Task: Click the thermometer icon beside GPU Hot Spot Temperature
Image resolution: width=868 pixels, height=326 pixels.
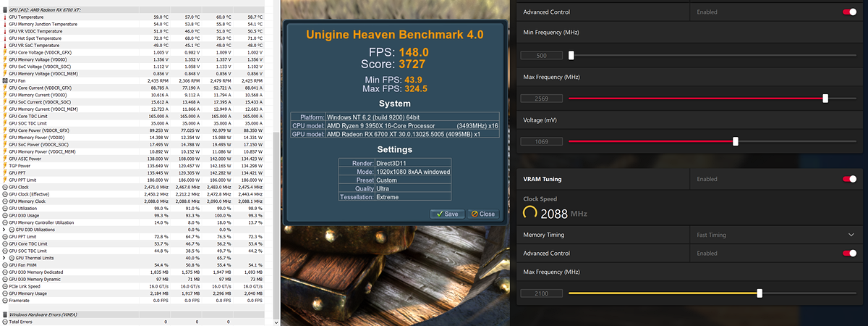Action: (5, 38)
